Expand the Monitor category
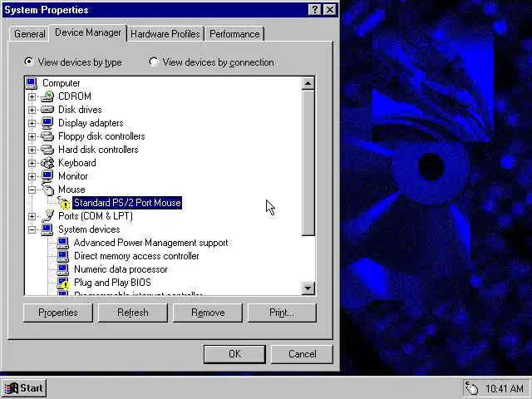 (x=32, y=176)
